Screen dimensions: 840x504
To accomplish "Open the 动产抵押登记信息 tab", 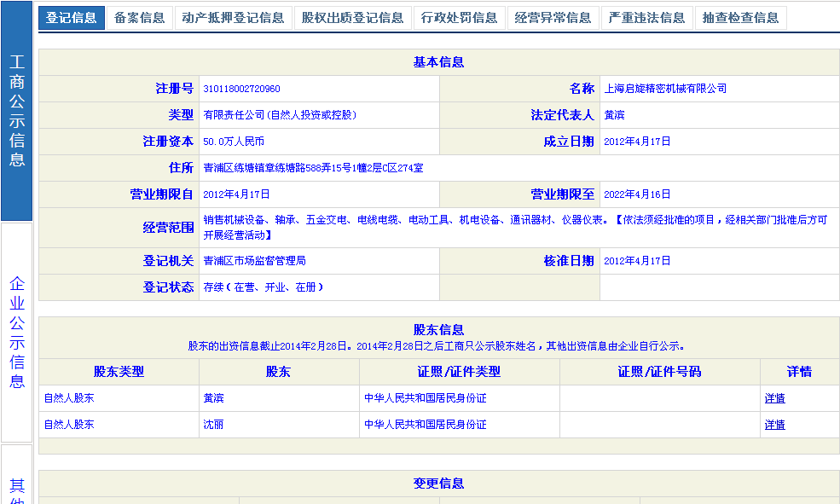I will (x=233, y=18).
